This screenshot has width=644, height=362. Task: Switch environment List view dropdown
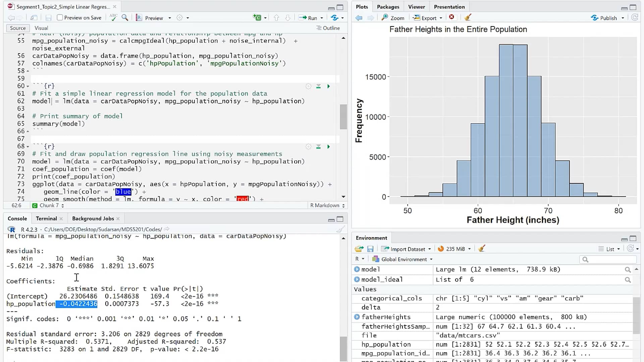609,249
